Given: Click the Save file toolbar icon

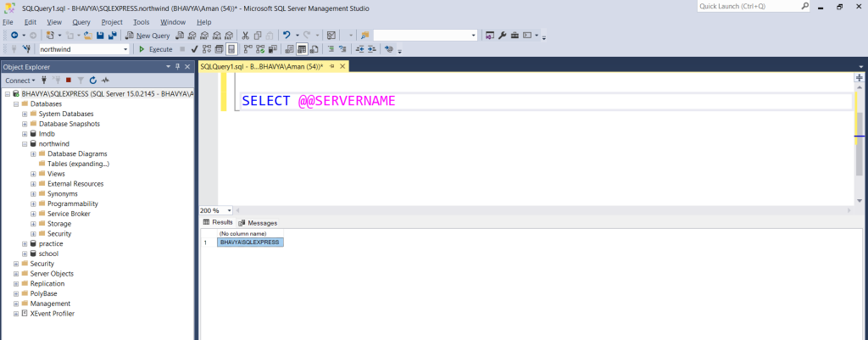Looking at the screenshot, I should click(100, 36).
